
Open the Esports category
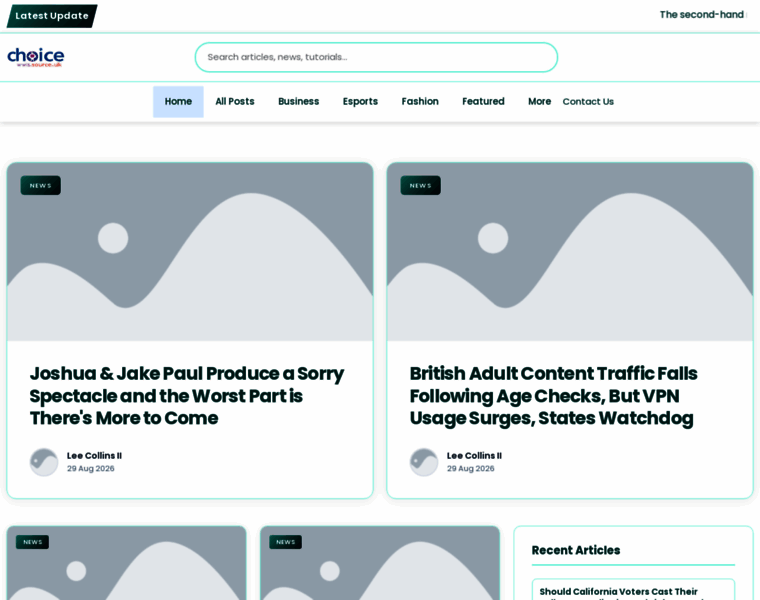point(360,102)
